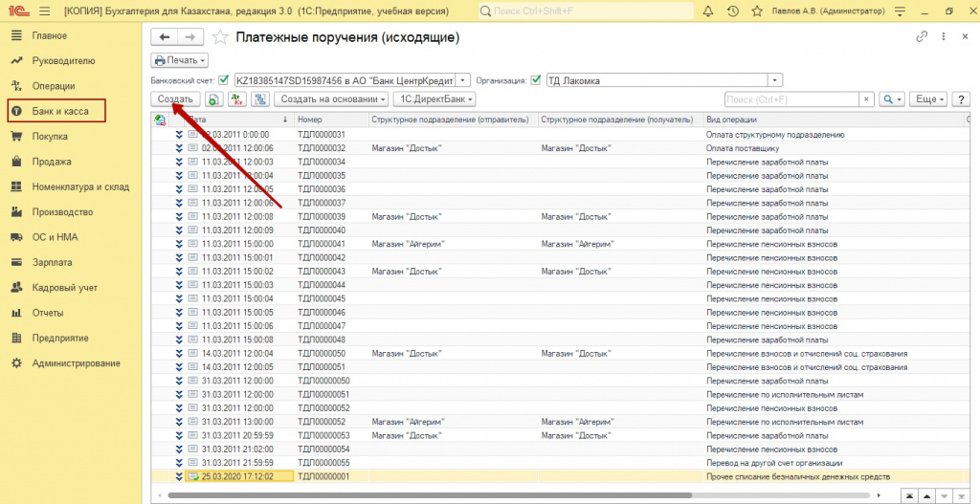Open favorites star in title bar
Screen dimensions: 980x504
pyautogui.click(x=757, y=11)
